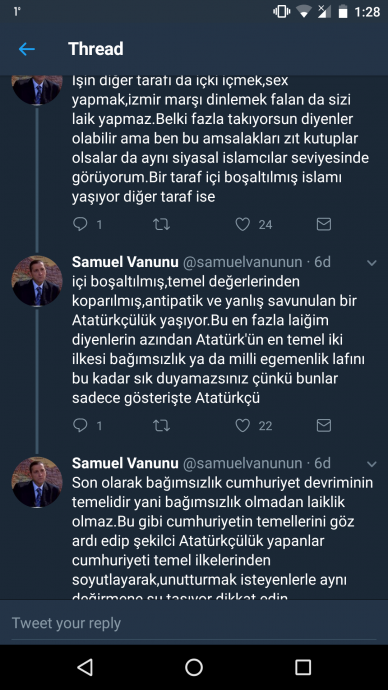Retweet the tweet with 22 likes
Screen dimensions: 388x690
[x=161, y=425]
